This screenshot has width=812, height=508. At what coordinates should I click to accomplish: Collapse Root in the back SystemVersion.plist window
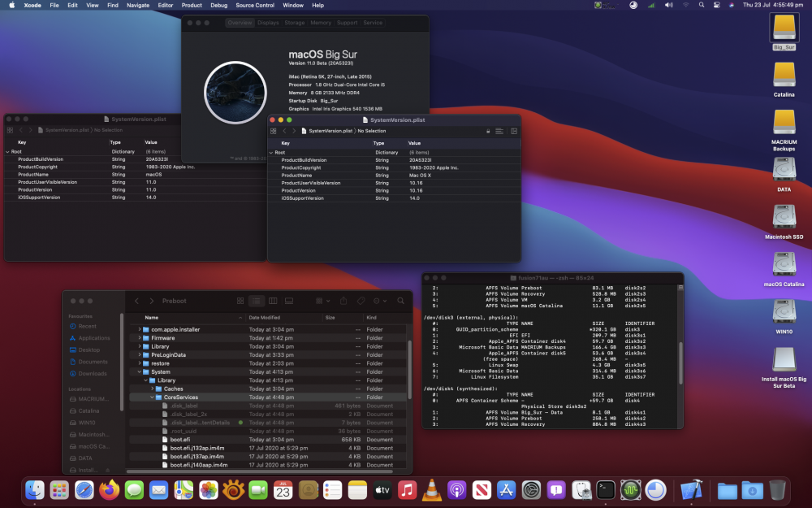click(x=8, y=152)
